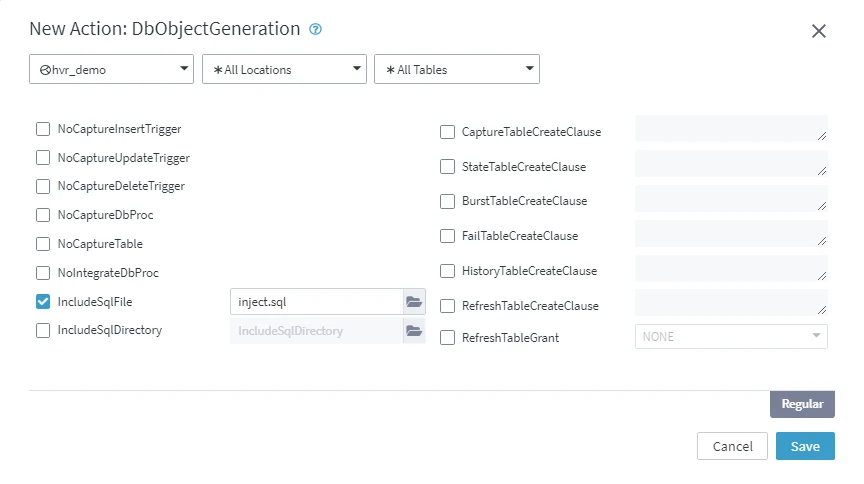Open the All Locations dropdown
This screenshot has width=864, height=484.
point(284,69)
